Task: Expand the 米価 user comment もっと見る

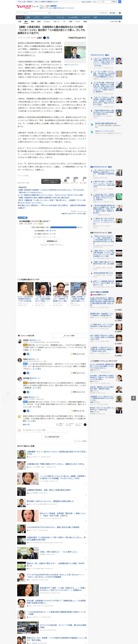Action: click(32, 421)
